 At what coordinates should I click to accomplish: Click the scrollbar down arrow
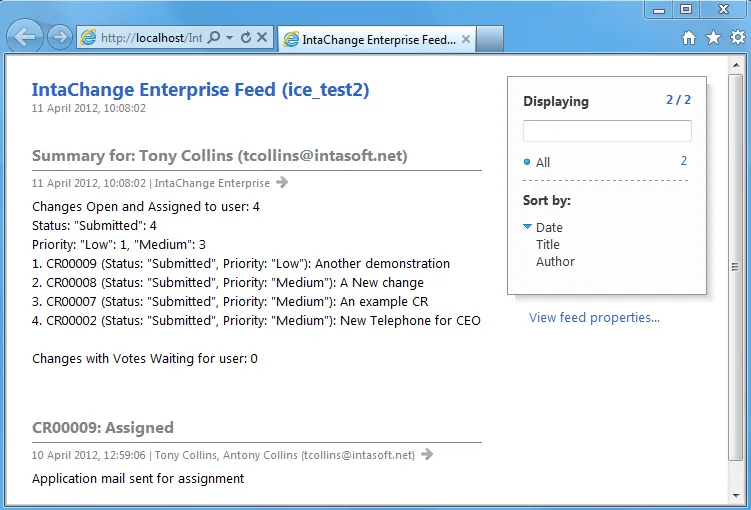point(736,496)
